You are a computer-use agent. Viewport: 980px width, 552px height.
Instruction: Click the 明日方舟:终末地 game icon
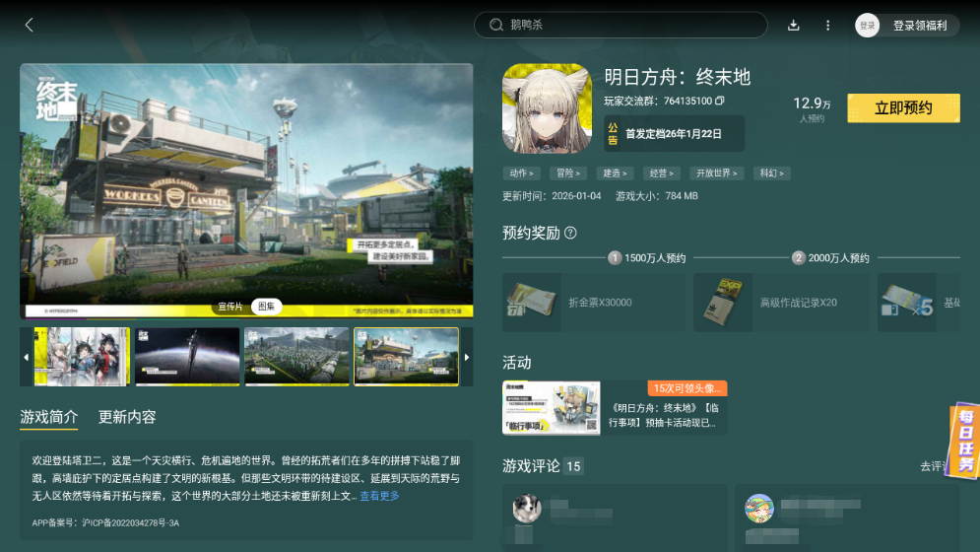(547, 108)
